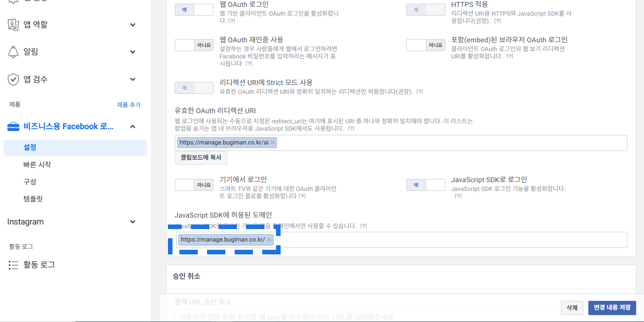Open 템플릿 in the sidebar

[x=33, y=199]
